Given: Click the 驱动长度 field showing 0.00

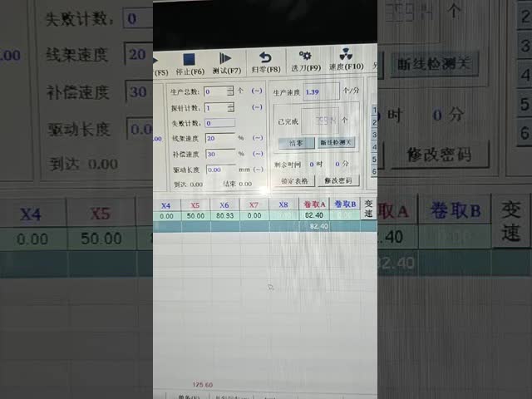Looking at the screenshot, I should click(x=221, y=170).
